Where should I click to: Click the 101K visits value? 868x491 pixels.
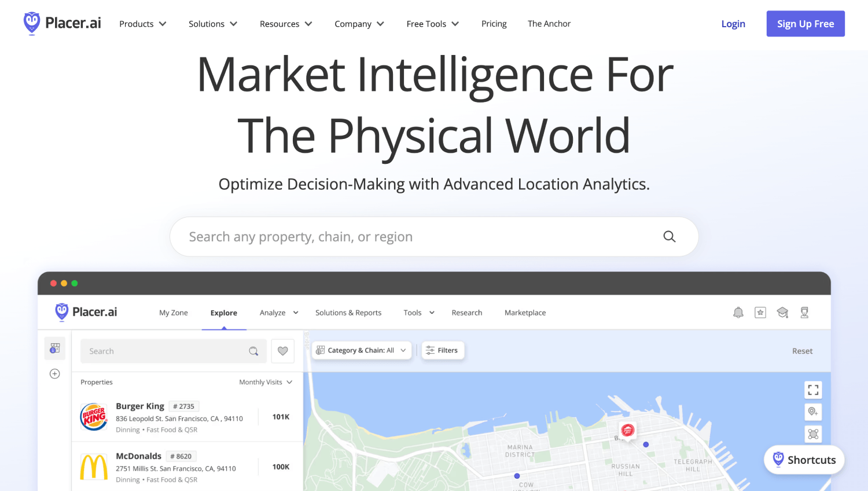click(281, 417)
